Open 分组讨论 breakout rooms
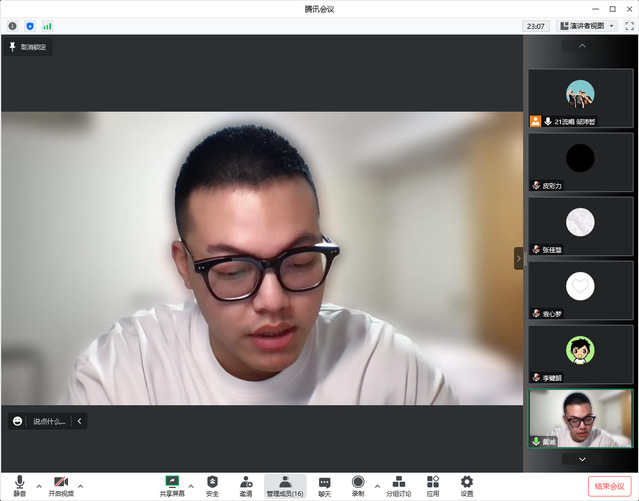This screenshot has height=501, width=639. (399, 485)
